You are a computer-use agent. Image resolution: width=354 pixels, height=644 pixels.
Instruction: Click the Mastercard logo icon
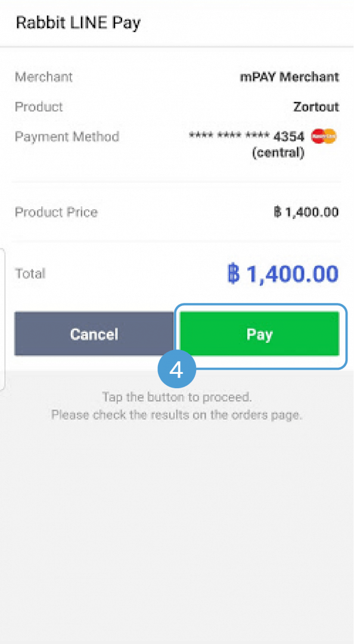pos(324,137)
